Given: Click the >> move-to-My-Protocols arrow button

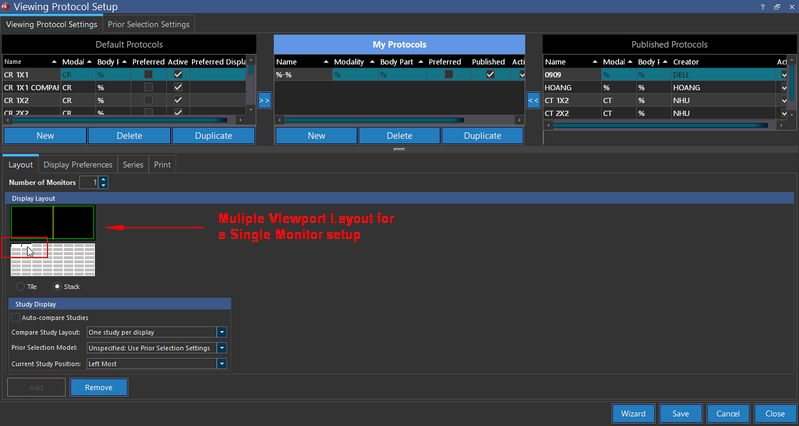Looking at the screenshot, I should pyautogui.click(x=265, y=100).
